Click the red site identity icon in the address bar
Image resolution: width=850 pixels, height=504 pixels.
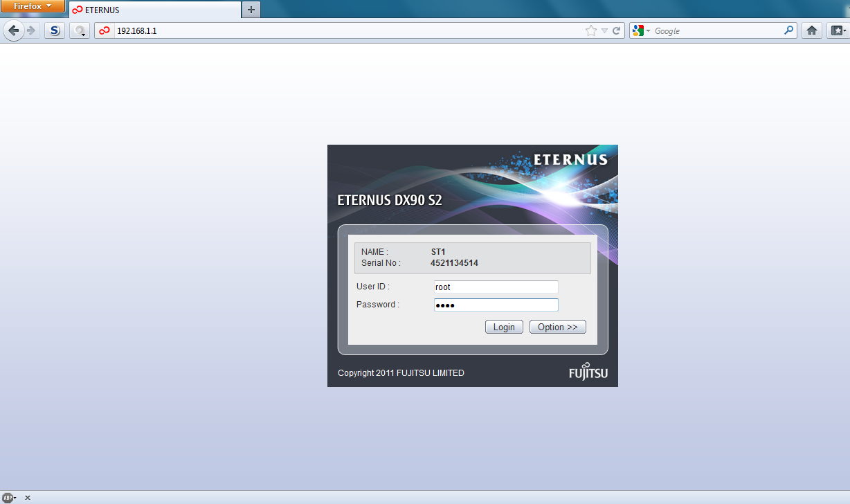[x=105, y=30]
